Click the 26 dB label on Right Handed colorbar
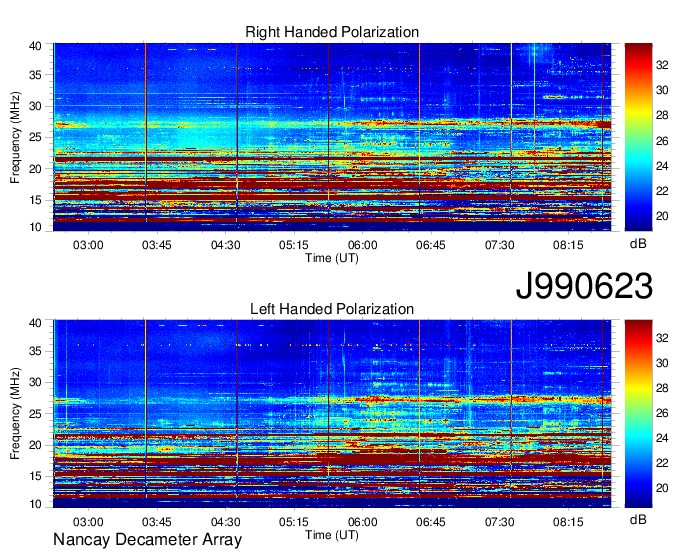 click(662, 141)
